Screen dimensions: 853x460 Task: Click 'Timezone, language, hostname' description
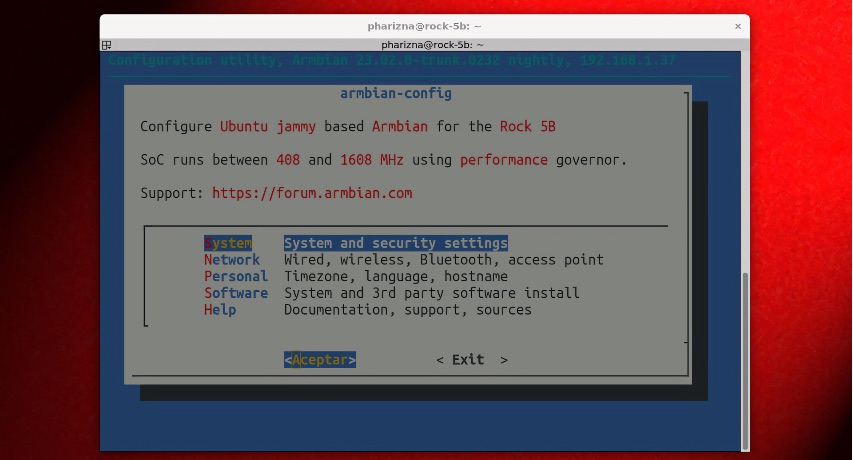coord(396,276)
